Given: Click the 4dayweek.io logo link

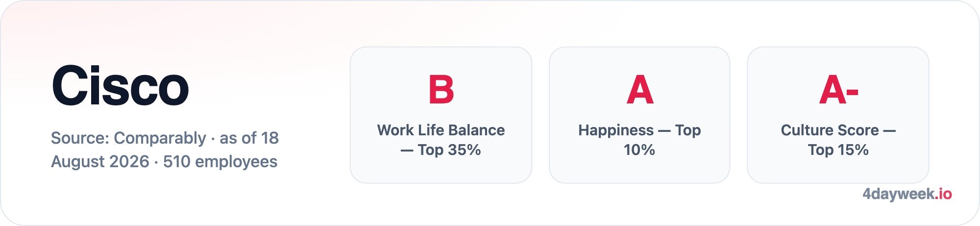Looking at the screenshot, I should point(907,194).
